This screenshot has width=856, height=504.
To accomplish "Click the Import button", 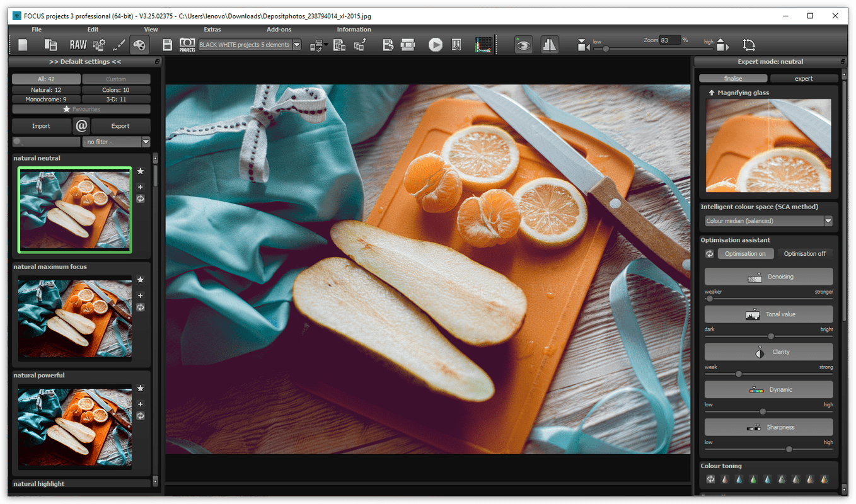I will 41,125.
